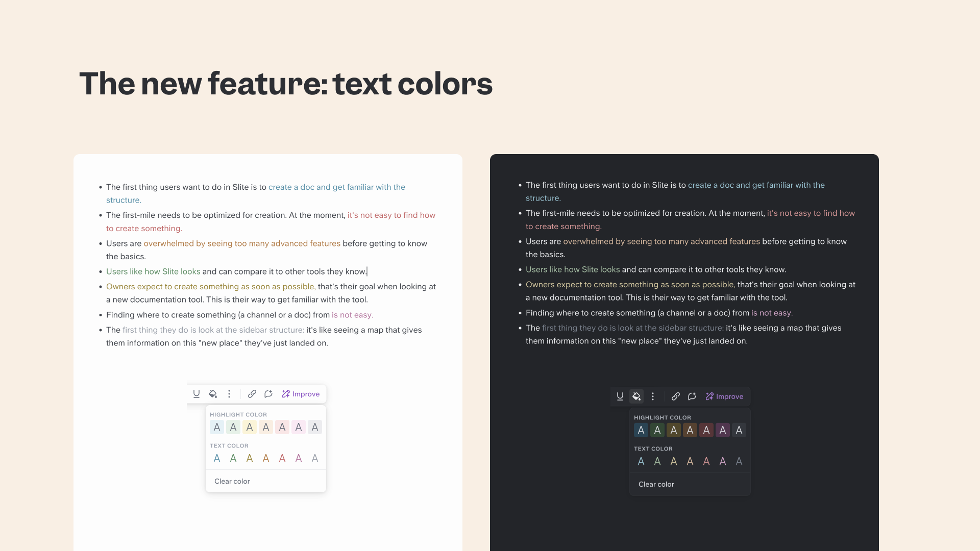
Task: Open paint bucket color tool in light toolbar
Action: (213, 394)
